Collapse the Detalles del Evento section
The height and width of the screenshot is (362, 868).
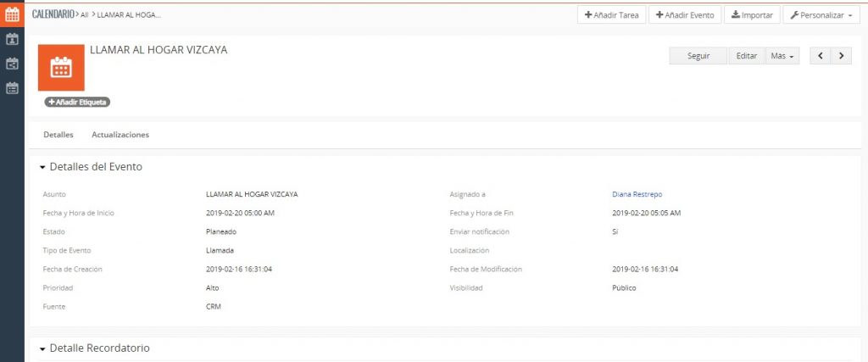[x=42, y=167]
